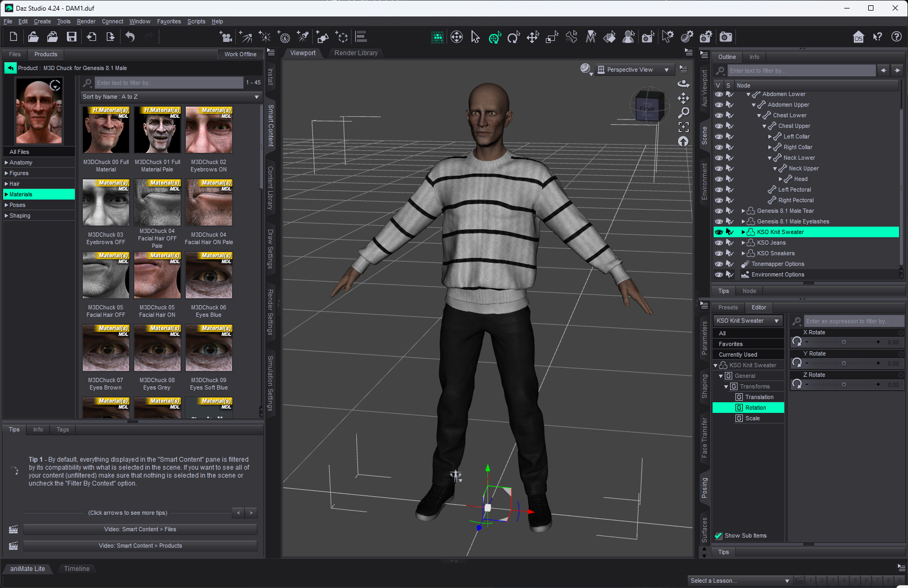Open the Render menu
908x588 pixels.
[x=86, y=21]
